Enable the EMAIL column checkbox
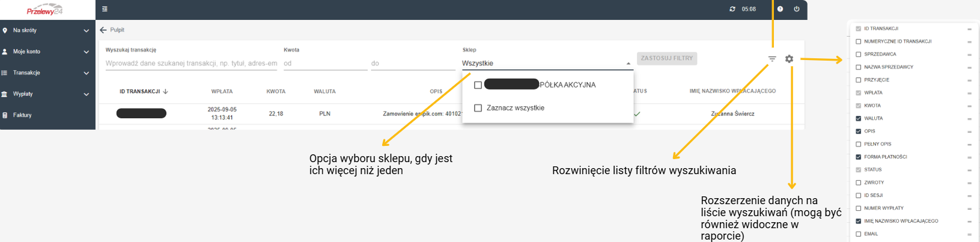The image size is (980, 242). (x=858, y=234)
